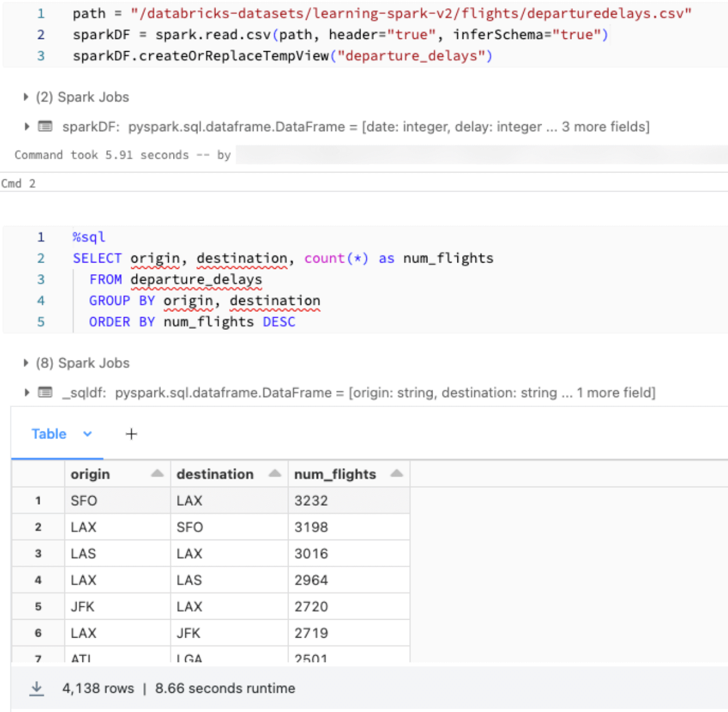Click the %sql magic command line
728x712 pixels.
point(89,237)
